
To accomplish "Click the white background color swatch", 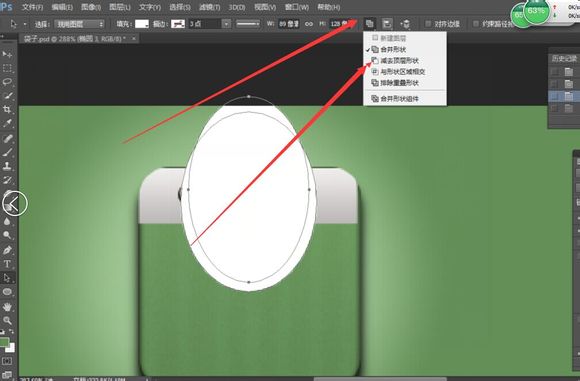I will point(11,348).
